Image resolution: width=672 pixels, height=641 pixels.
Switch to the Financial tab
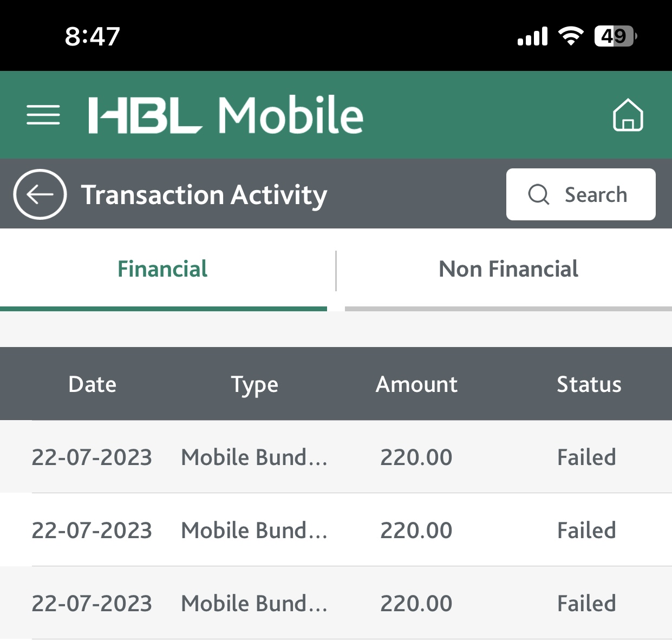[x=163, y=269]
